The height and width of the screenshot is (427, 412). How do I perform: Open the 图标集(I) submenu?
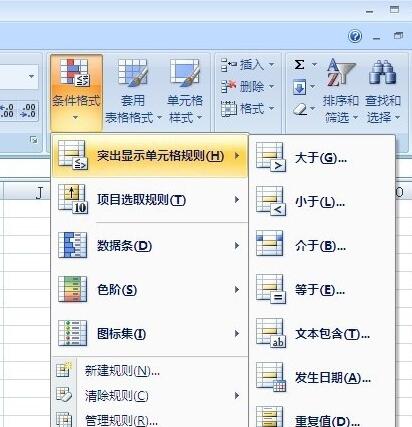(150, 334)
